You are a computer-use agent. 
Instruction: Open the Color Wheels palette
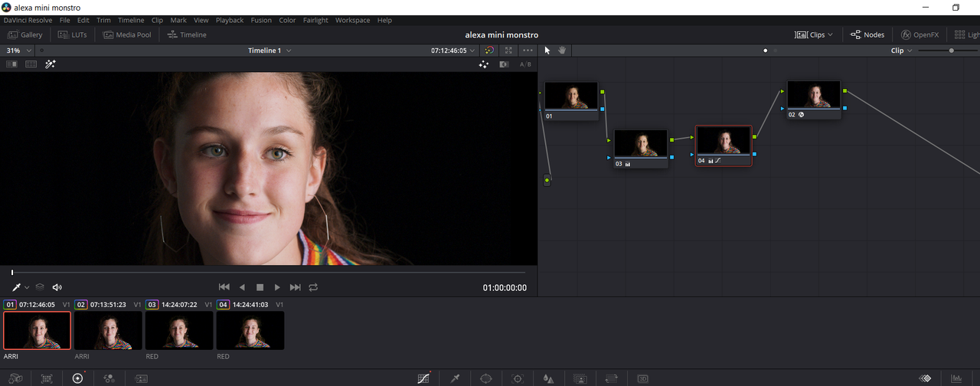[x=77, y=378]
